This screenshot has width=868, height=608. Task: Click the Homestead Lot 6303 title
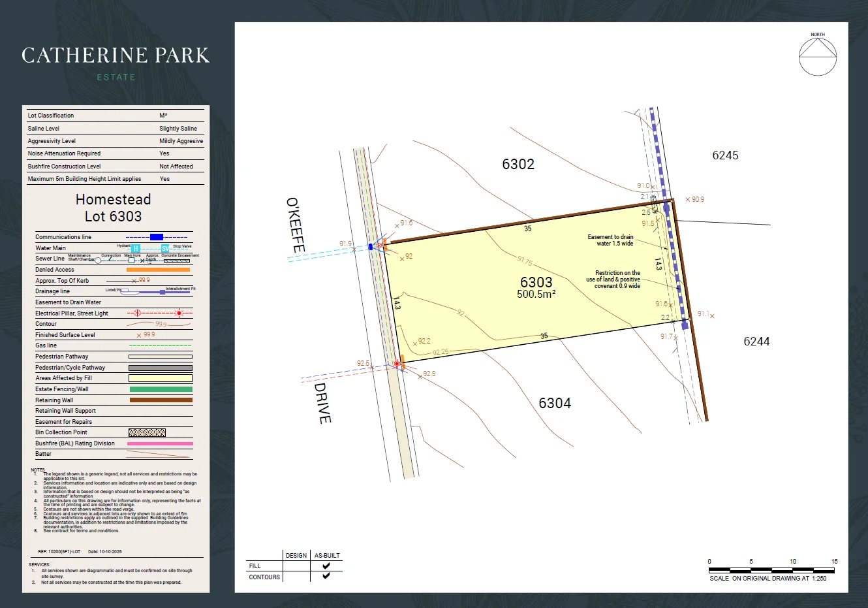tap(114, 208)
